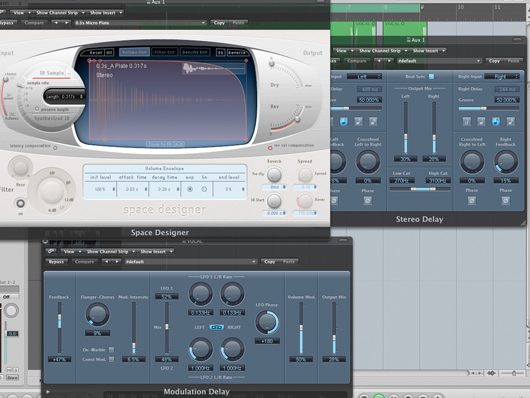The width and height of the screenshot is (530, 398).
Task: Toggle rev vol compensation
Action: pyautogui.click(x=270, y=148)
